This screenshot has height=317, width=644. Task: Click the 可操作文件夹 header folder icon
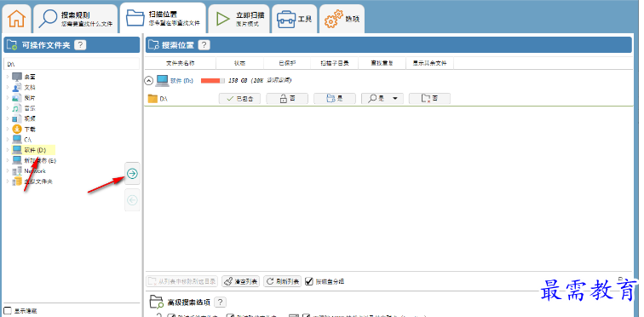(12, 45)
